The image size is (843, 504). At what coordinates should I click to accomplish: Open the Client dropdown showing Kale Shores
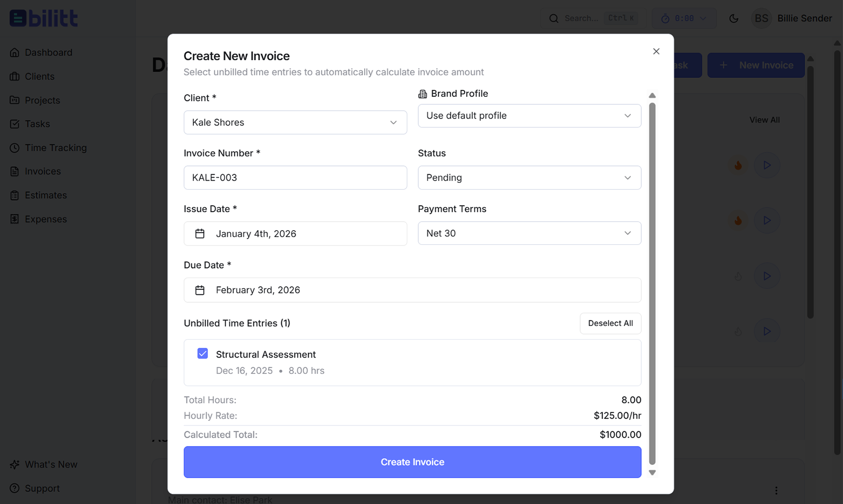[295, 122]
